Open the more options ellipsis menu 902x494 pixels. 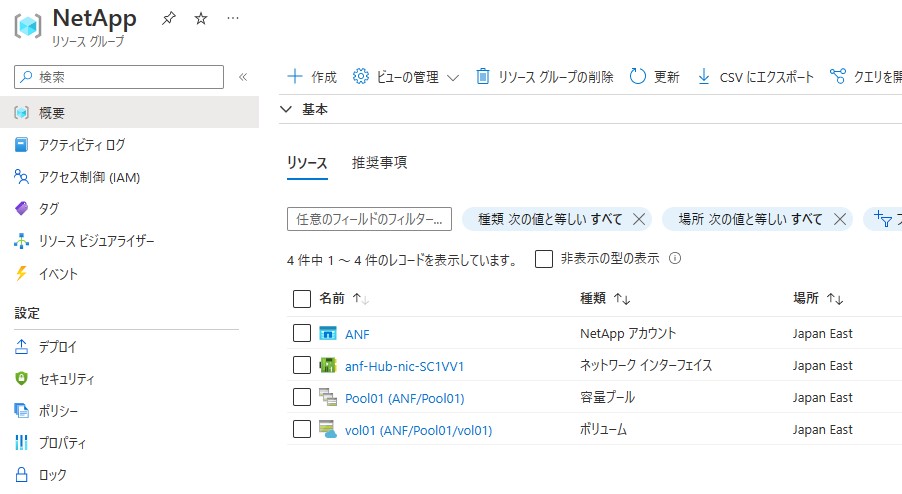coord(233,18)
